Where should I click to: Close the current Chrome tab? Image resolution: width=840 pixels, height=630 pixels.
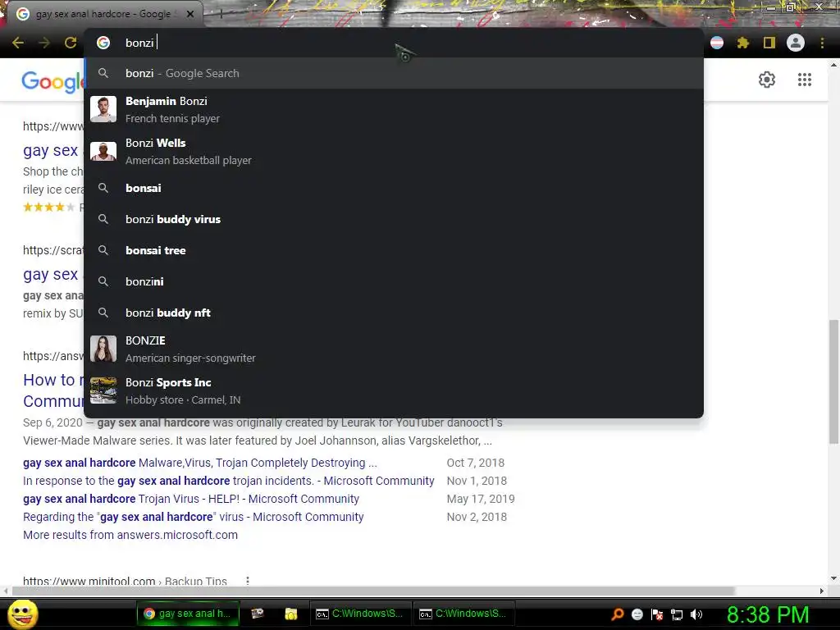point(190,14)
